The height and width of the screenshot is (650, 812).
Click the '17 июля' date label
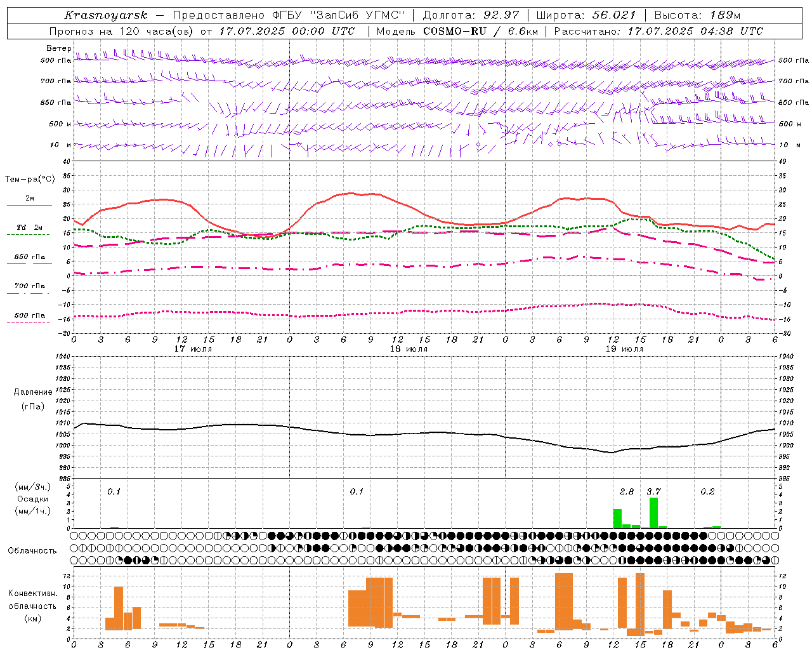pyautogui.click(x=193, y=349)
